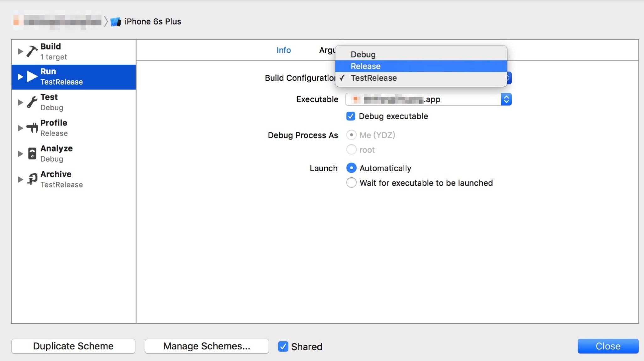644x361 pixels.
Task: Uncheck the Debug executable checkbox
Action: (351, 116)
